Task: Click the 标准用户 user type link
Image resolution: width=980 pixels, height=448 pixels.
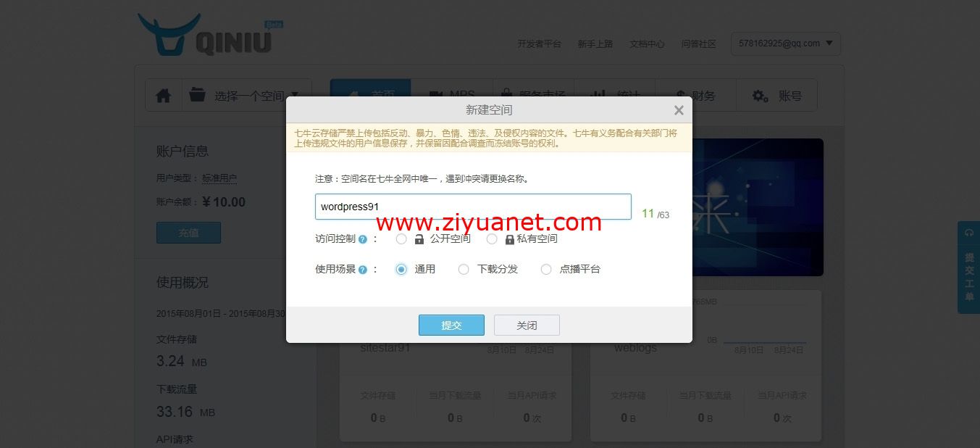Action: point(219,178)
